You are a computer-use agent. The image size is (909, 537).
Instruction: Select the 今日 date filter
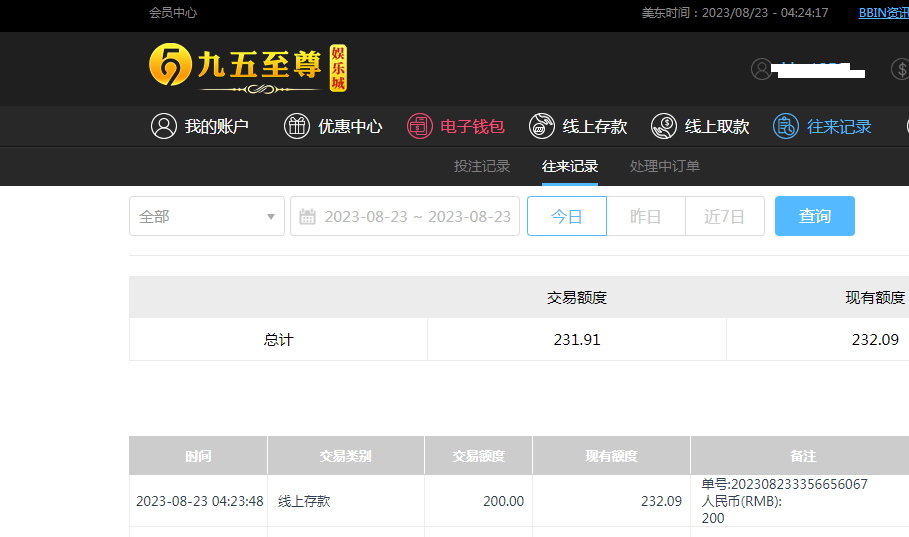click(x=567, y=216)
